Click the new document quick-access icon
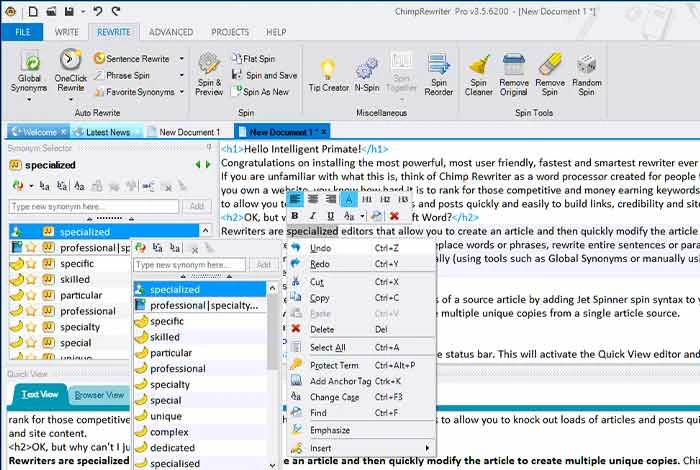The height and width of the screenshot is (470, 700). click(x=33, y=11)
